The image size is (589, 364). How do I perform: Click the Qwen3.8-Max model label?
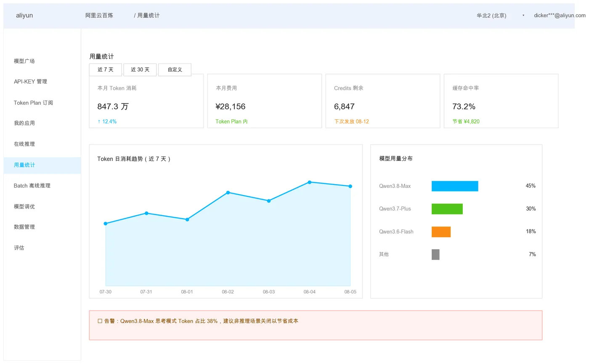[x=395, y=186]
